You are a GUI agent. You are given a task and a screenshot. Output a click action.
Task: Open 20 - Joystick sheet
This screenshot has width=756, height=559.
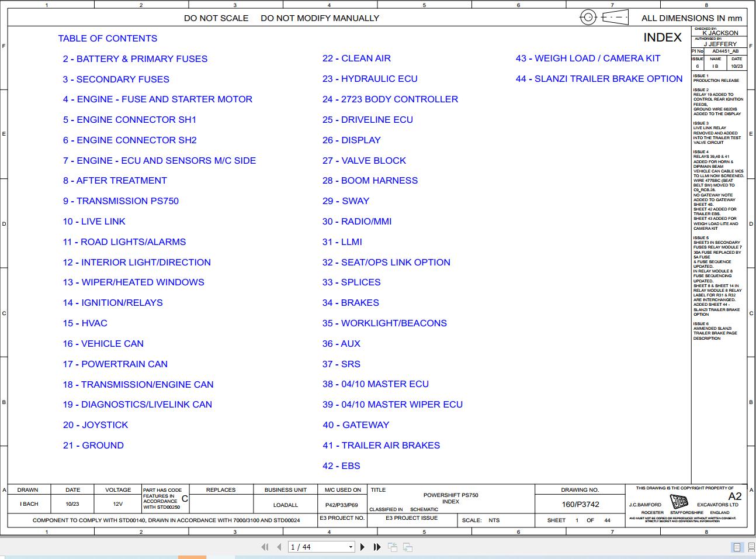(95, 425)
